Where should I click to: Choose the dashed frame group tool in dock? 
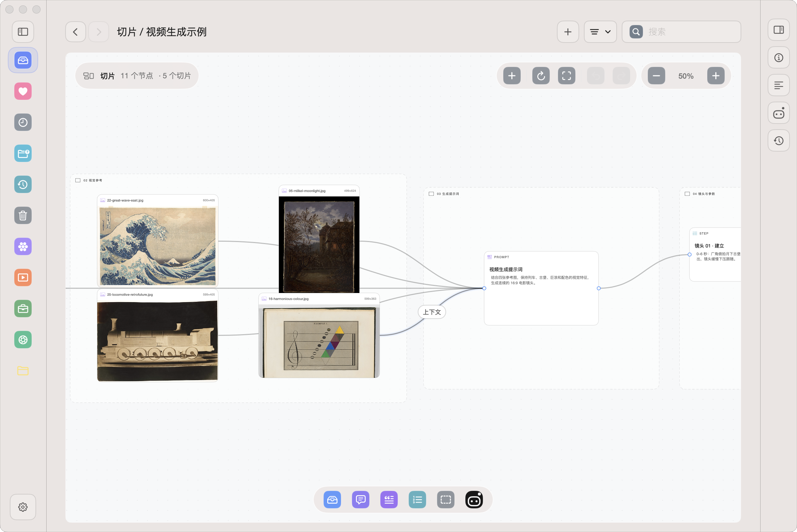click(x=446, y=500)
